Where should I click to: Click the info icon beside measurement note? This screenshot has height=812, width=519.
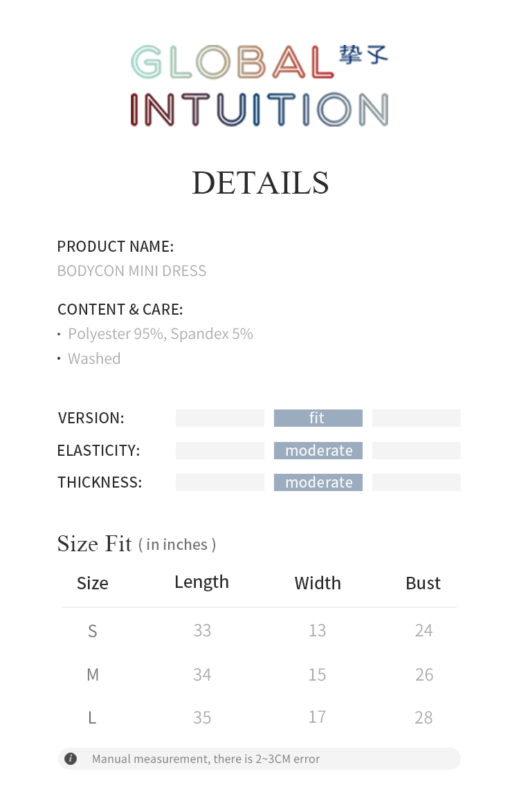coord(71,759)
